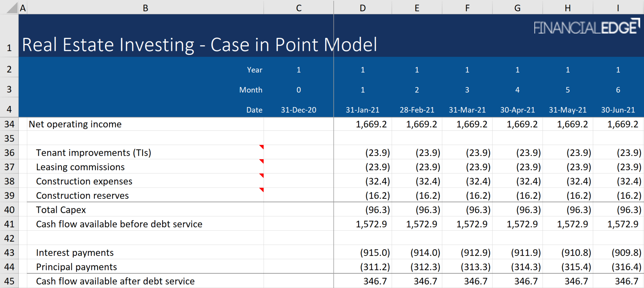Select the Principal payments label cell
This screenshot has height=288, width=644.
pos(76,267)
